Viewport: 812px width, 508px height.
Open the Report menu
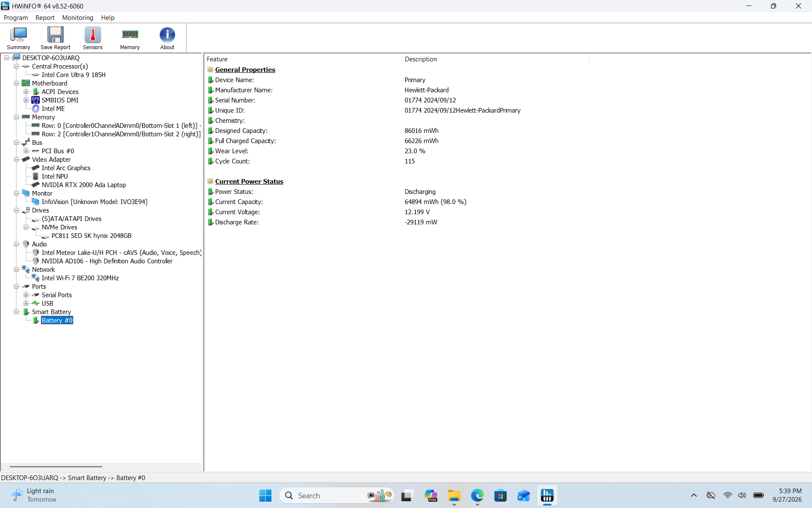click(x=45, y=18)
